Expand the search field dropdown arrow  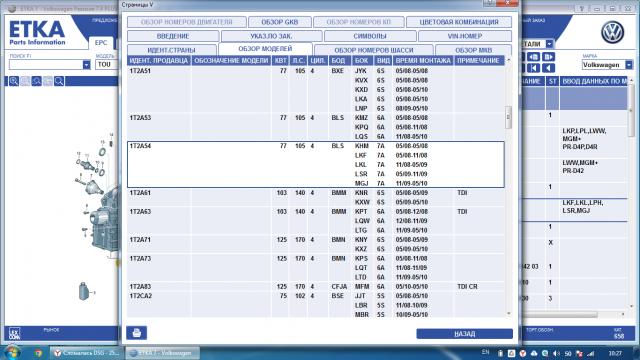(86, 64)
